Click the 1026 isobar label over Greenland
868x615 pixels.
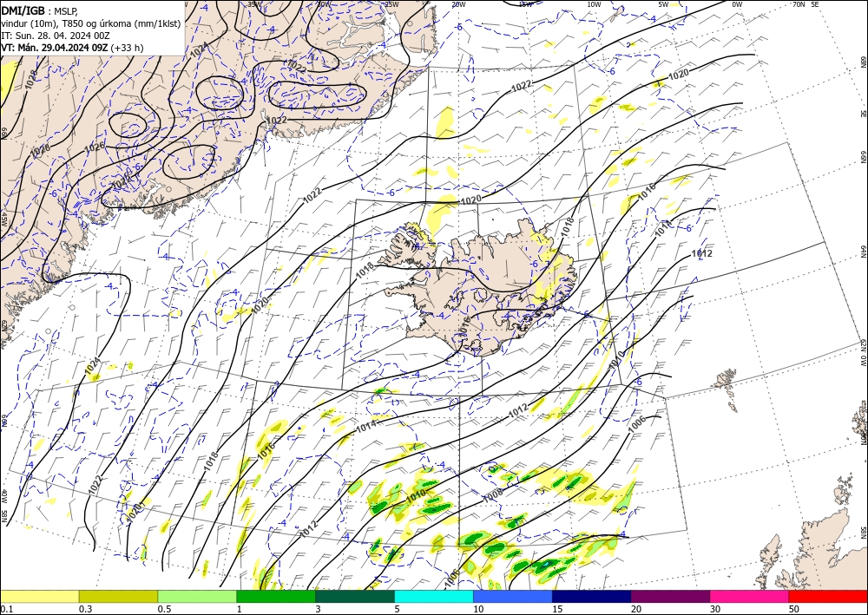(95, 147)
